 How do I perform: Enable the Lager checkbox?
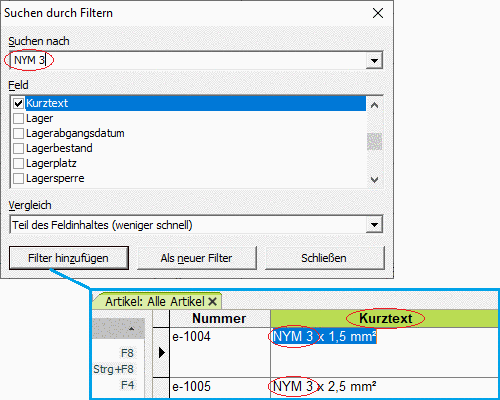(x=18, y=118)
